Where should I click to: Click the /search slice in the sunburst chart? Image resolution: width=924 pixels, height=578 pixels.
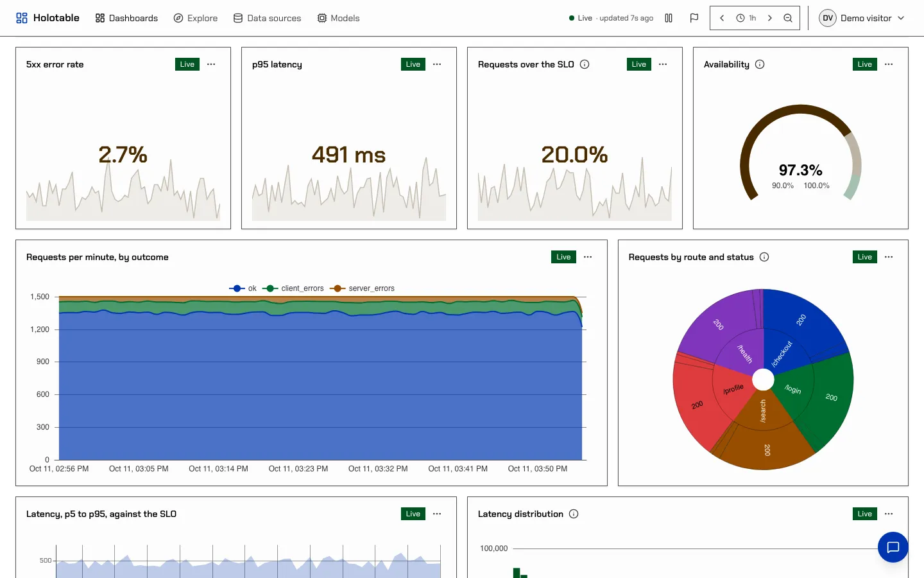(763, 412)
